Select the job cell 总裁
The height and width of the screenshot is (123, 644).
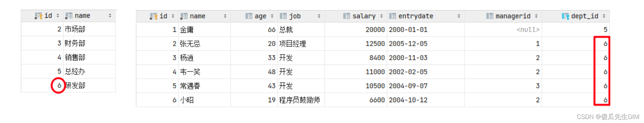click(301, 30)
